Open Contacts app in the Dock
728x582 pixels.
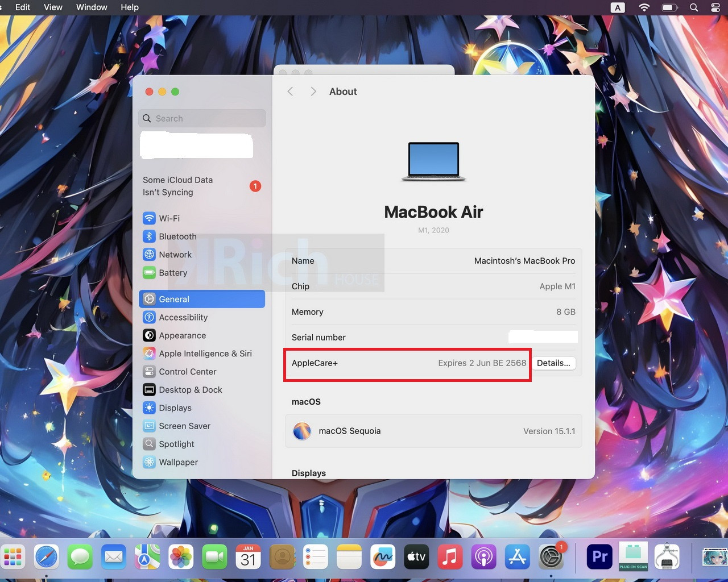click(282, 557)
